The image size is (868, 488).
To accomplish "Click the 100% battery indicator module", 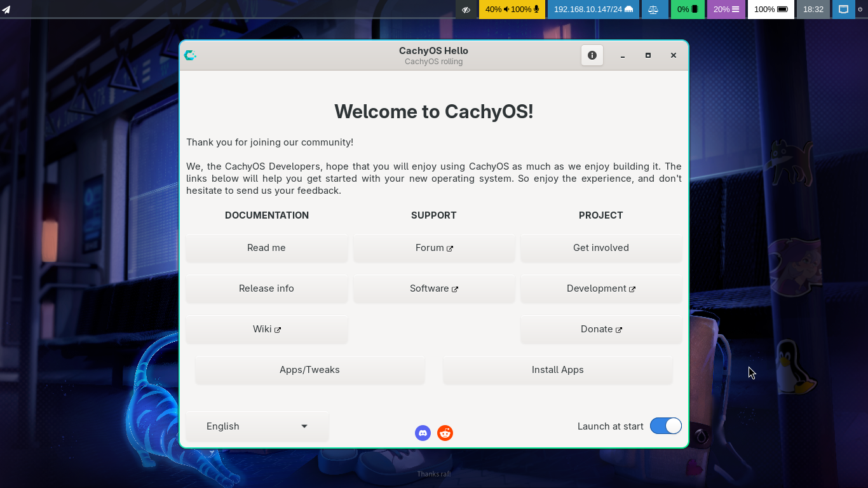I will tap(771, 10).
